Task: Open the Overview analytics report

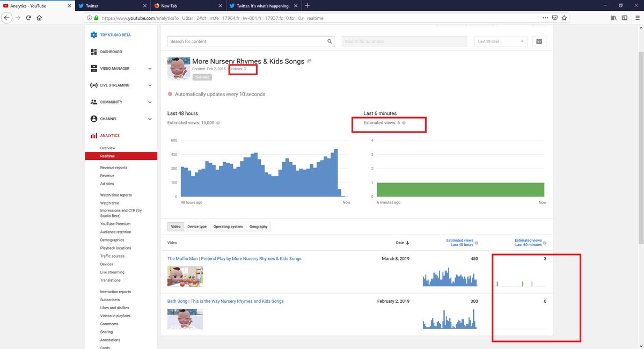Action: [107, 148]
